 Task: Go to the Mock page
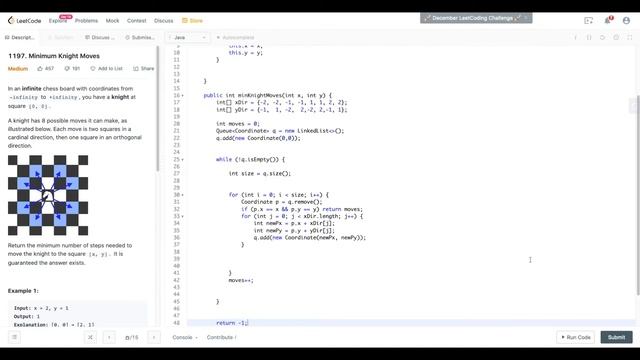(x=112, y=20)
